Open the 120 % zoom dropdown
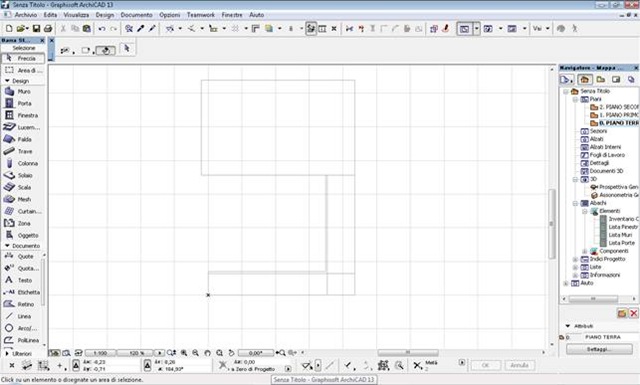Viewport: 640px width, 385px height. tap(136, 353)
